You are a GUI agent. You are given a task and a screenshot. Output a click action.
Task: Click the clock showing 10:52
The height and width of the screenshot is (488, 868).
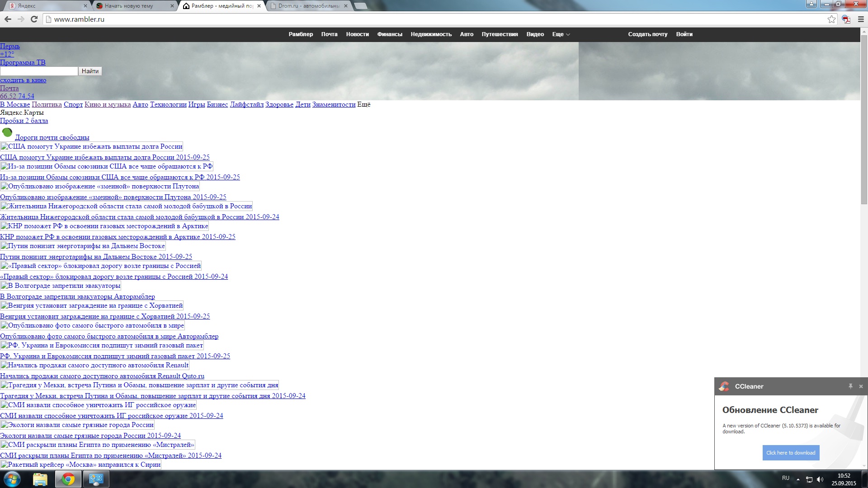[x=844, y=476]
